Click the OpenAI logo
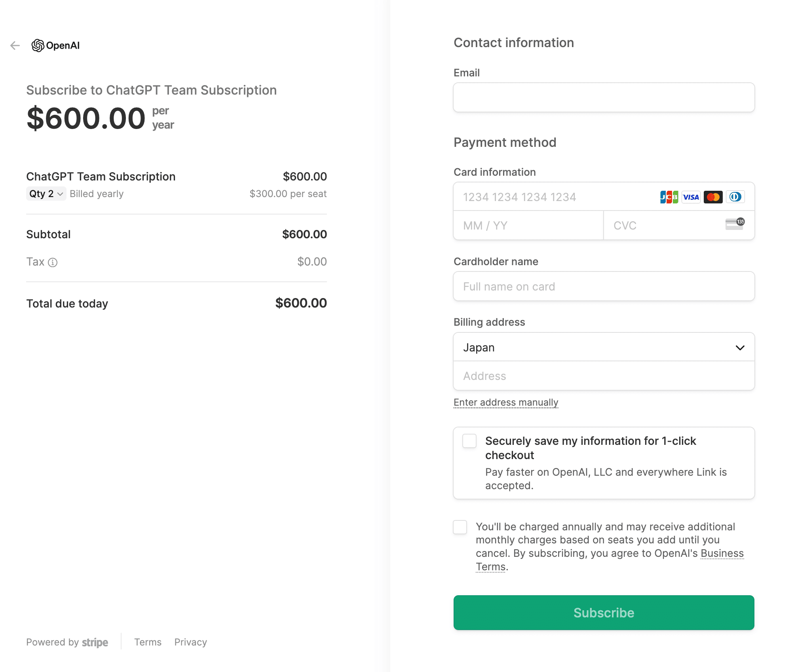 56,46
